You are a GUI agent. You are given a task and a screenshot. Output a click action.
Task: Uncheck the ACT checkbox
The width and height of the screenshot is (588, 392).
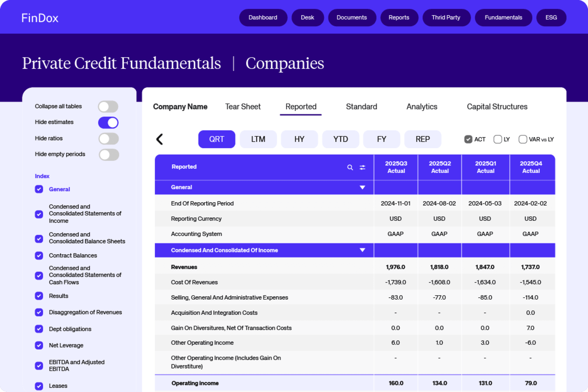[468, 140]
